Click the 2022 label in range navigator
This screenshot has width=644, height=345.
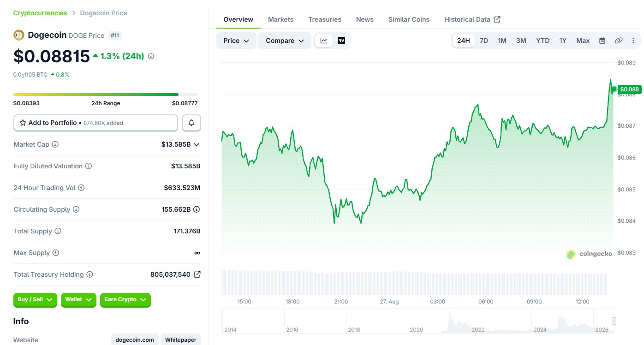[478, 330]
